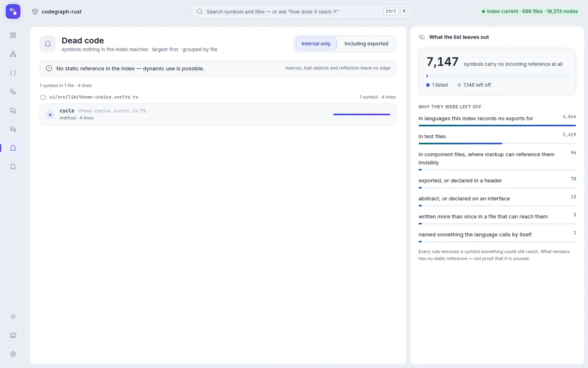Open the screen devices view in sidebar
The image size is (588, 368).
(13, 110)
